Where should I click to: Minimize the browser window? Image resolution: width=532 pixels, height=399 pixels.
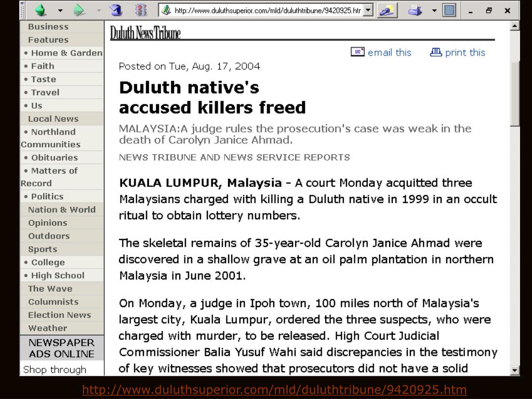[x=470, y=11]
